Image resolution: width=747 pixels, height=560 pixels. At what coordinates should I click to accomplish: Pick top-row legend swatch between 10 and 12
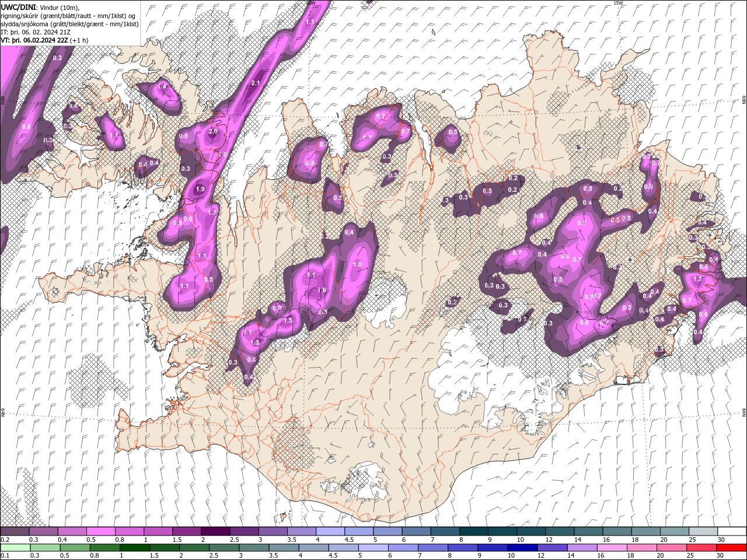pyautogui.click(x=530, y=531)
